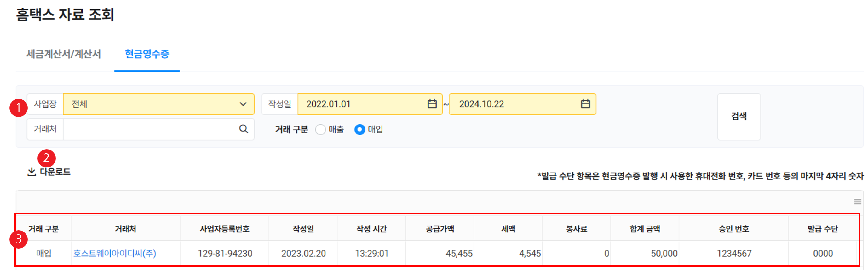Select the 매입 radio button

point(359,130)
